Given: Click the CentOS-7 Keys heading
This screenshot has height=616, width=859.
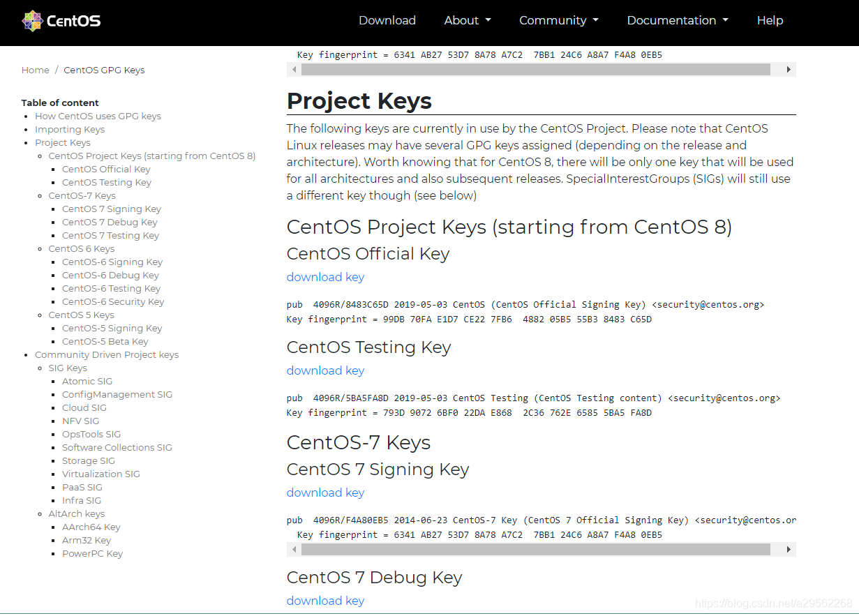Looking at the screenshot, I should tap(359, 443).
